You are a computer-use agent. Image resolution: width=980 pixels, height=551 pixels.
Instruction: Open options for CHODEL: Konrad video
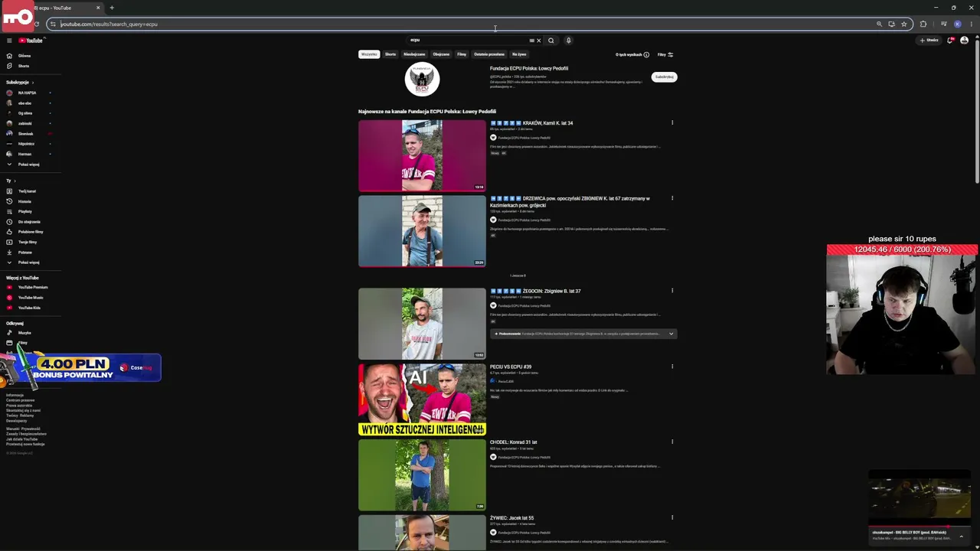point(672,442)
